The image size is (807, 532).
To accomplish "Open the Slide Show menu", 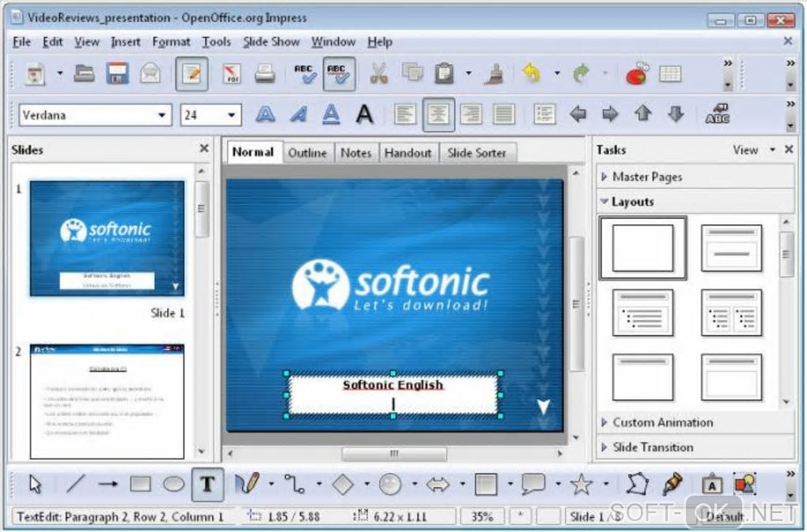I will coord(271,42).
